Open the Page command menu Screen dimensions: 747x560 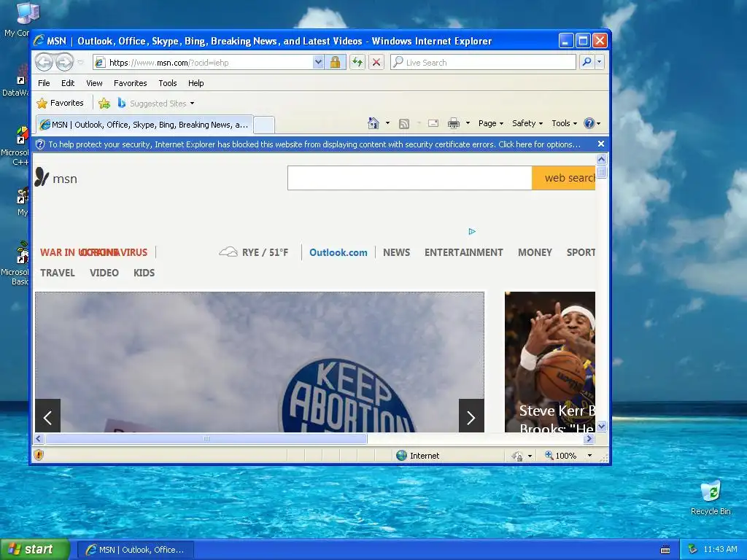pyautogui.click(x=491, y=123)
